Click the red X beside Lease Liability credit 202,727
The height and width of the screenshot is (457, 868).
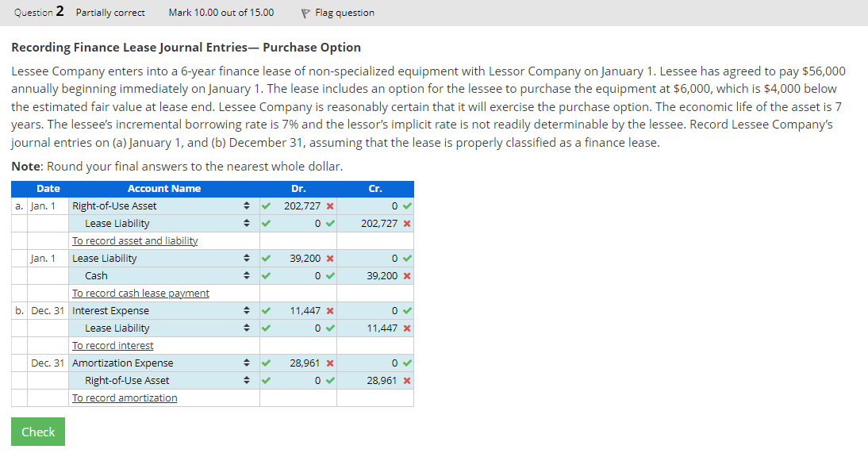(405, 223)
